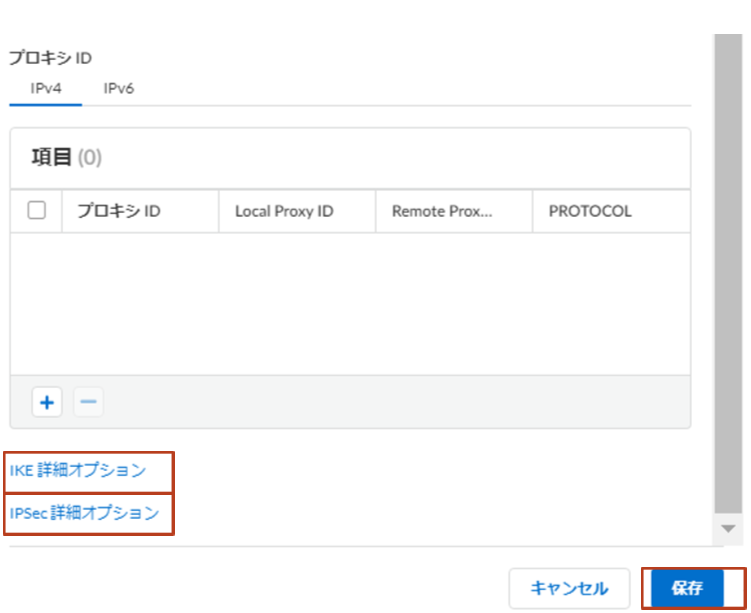Toggle the select-all checkbox in the table header
Viewport: 751px width, 613px height.
[36, 211]
